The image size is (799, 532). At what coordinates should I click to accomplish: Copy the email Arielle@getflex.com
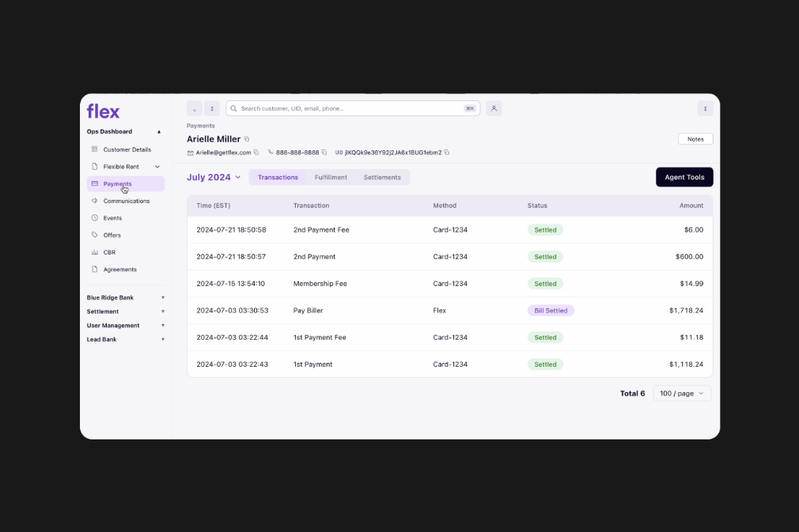click(256, 153)
